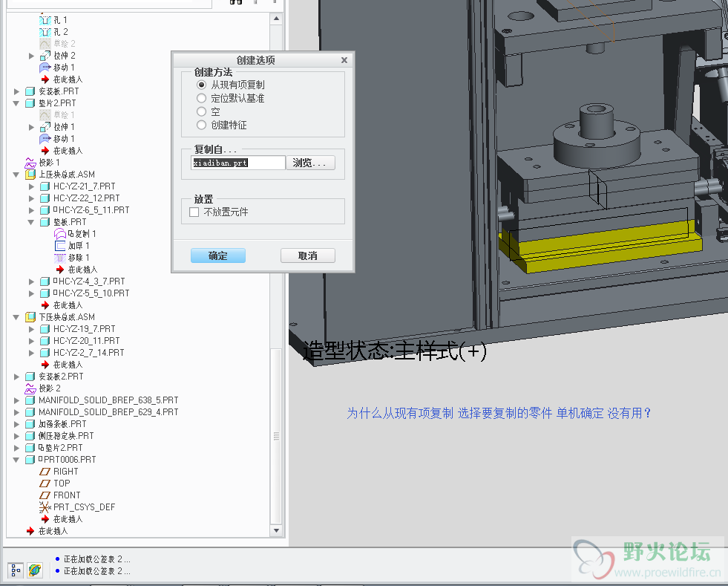This screenshot has height=586, width=728.
Task: Click the red insert-here arrow at tree bottom
Action: [30, 531]
